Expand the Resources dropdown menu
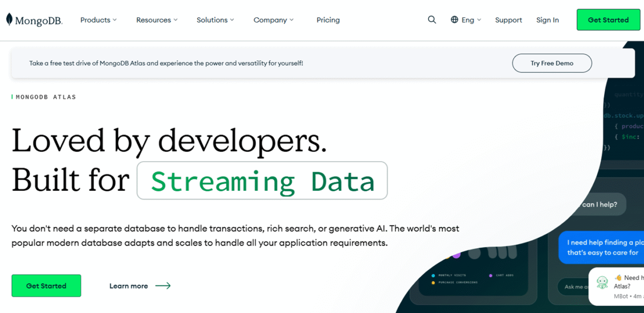This screenshot has width=644, height=313. click(157, 20)
